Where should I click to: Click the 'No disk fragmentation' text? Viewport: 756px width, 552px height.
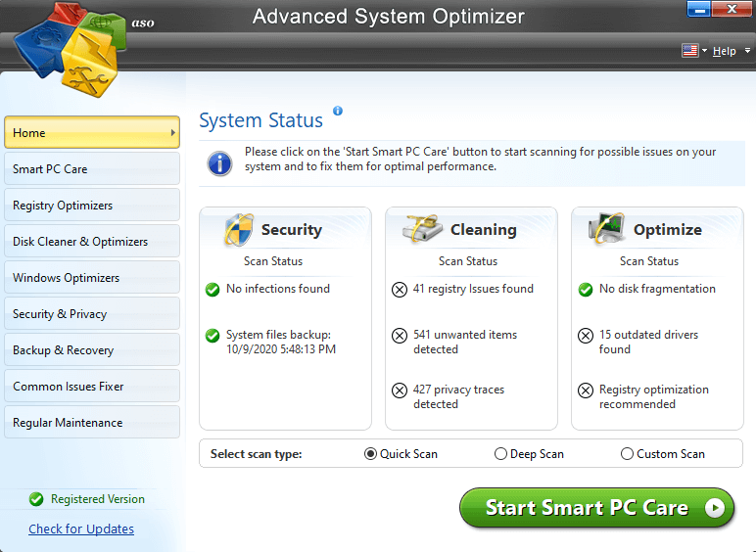pos(657,289)
